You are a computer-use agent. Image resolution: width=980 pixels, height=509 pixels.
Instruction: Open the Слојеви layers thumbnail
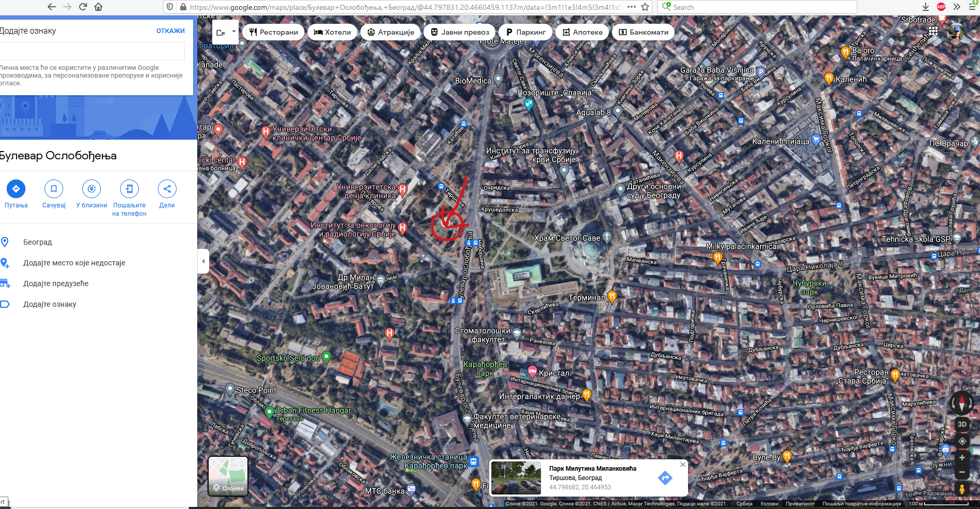[x=228, y=476]
